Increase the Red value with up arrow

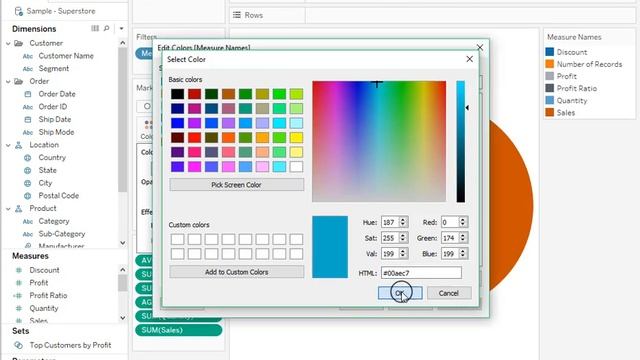click(x=463, y=220)
